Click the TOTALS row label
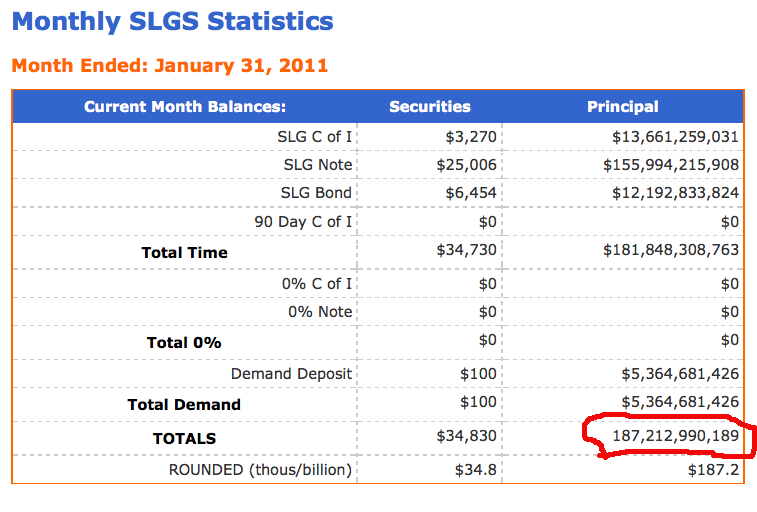The width and height of the screenshot is (757, 512). [x=184, y=438]
